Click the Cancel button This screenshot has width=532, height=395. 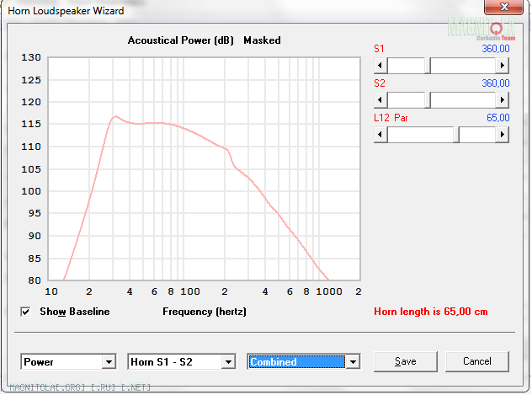[477, 361]
